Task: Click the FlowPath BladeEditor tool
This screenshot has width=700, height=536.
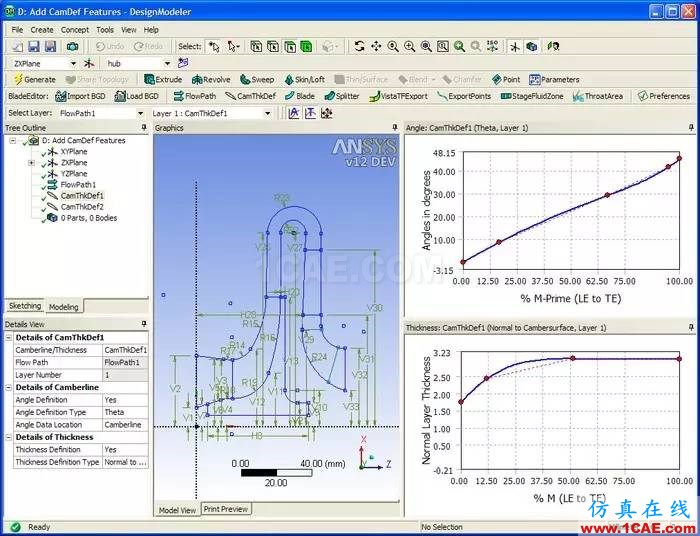Action: click(x=195, y=96)
